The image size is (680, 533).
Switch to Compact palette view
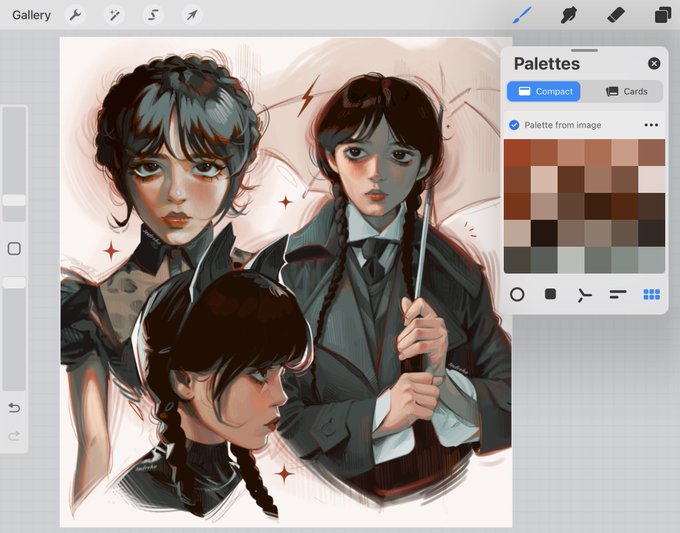tap(544, 92)
